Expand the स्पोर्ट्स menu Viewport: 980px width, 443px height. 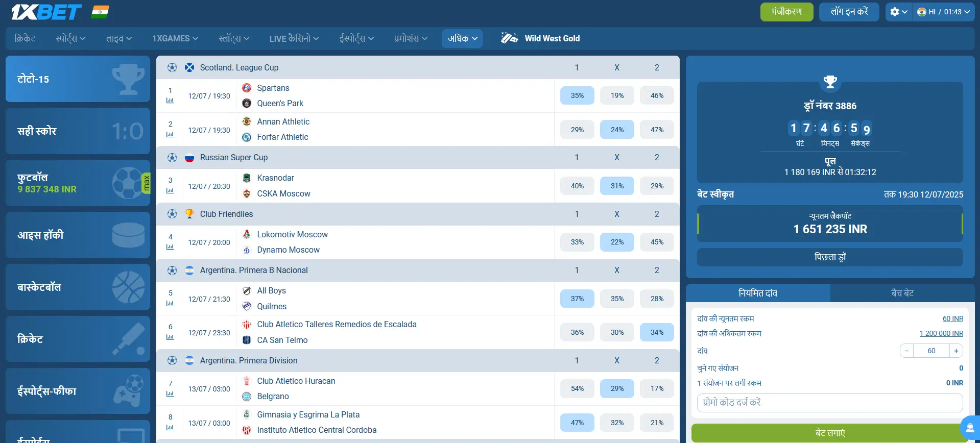[70, 38]
